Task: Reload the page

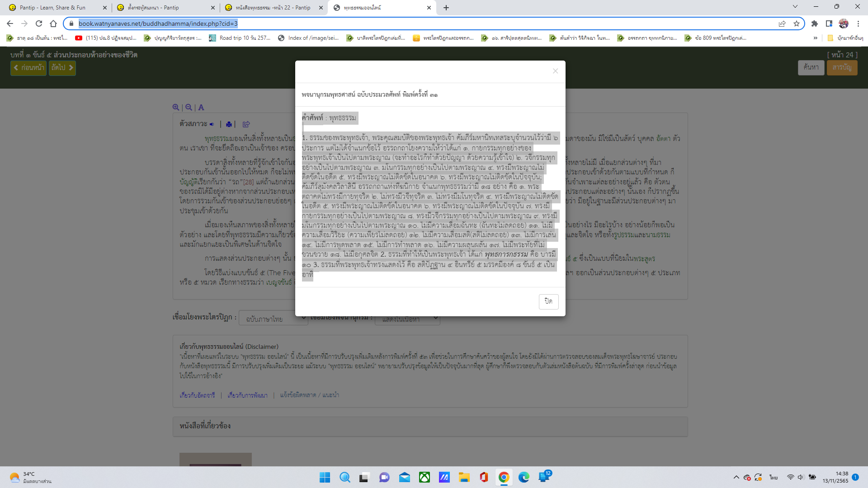Action: click(39, 23)
